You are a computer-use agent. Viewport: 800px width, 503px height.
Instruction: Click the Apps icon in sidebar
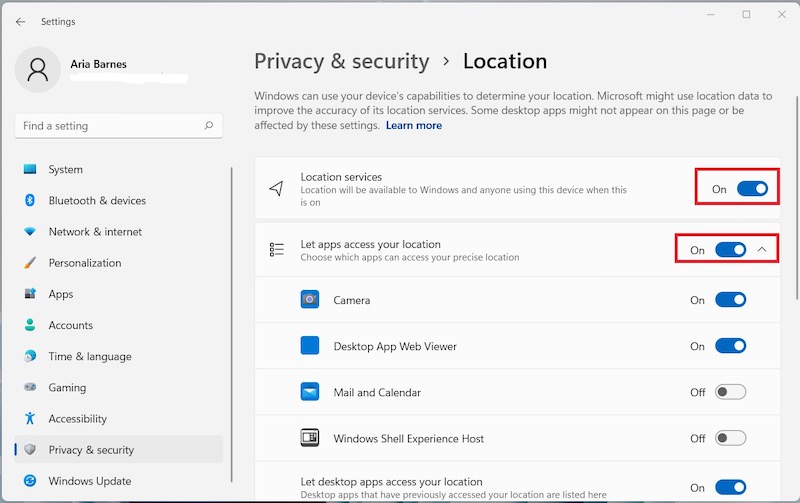tap(30, 294)
